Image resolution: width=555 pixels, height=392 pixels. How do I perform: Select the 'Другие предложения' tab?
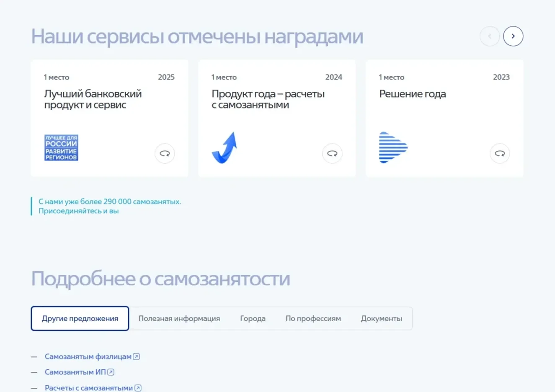pyautogui.click(x=80, y=318)
